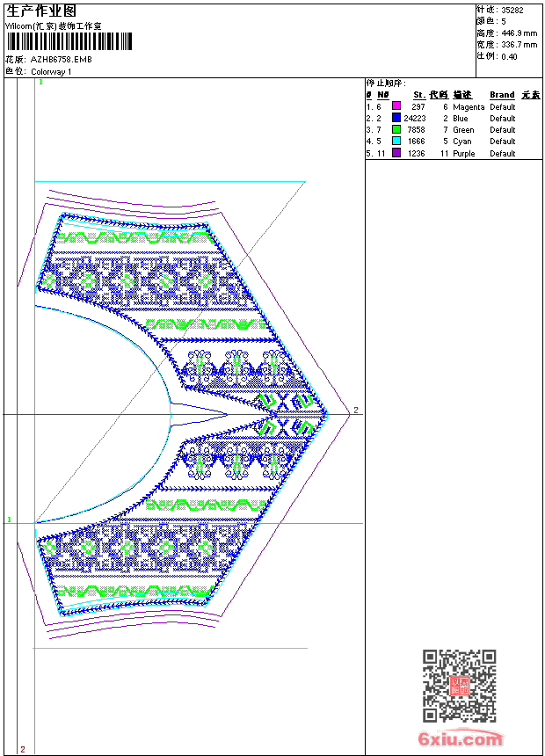Click the barcode under the studio name

69,41
